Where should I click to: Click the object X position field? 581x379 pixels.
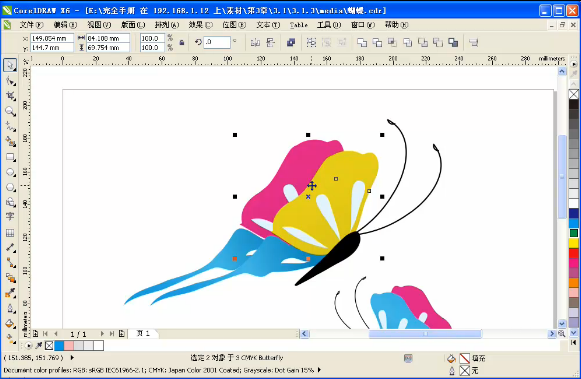point(52,38)
